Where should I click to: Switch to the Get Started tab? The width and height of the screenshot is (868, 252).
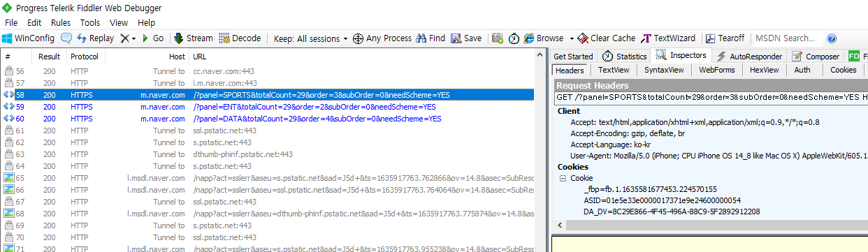pyautogui.click(x=573, y=57)
